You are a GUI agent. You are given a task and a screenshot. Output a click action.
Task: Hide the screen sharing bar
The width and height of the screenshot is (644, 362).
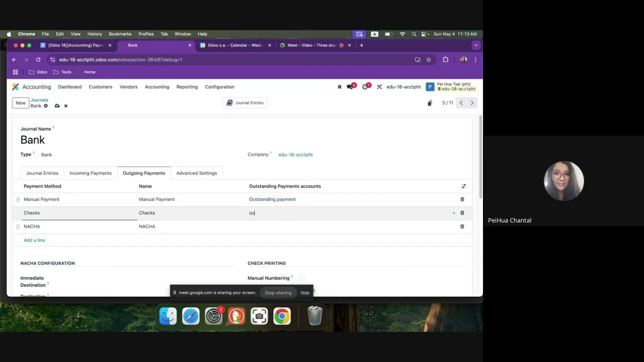[305, 293]
